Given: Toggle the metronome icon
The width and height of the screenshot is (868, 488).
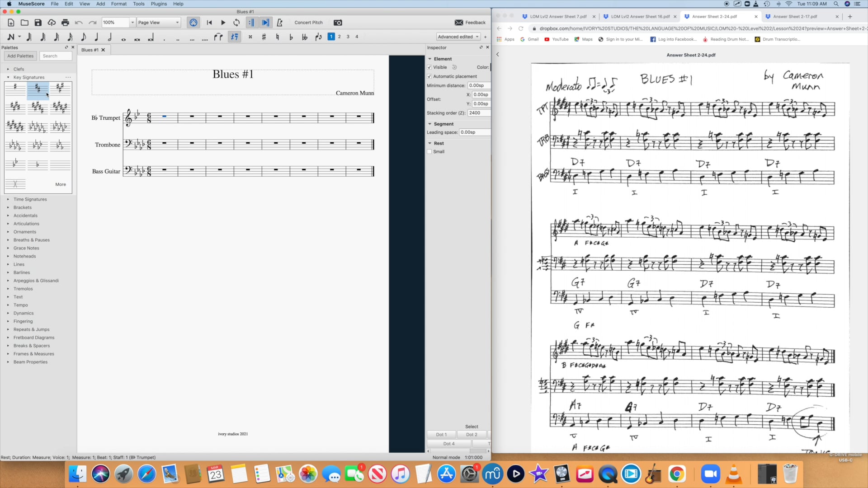Looking at the screenshot, I should 279,23.
